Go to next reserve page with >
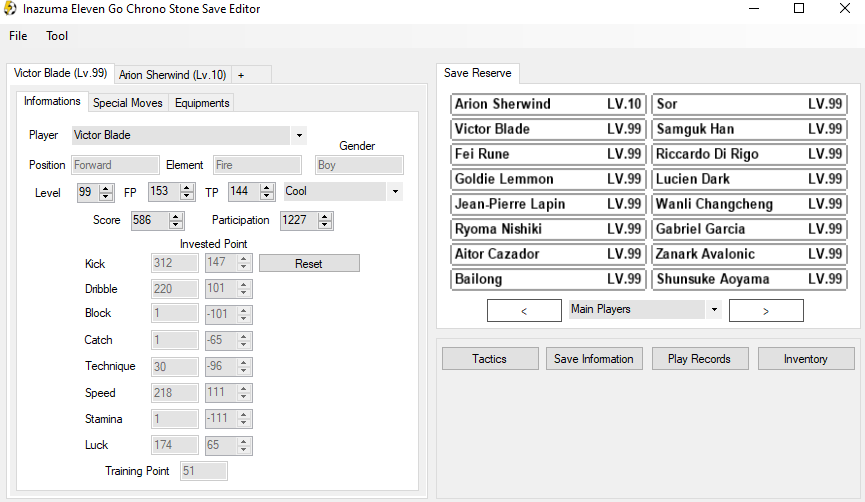This screenshot has width=865, height=502. tap(766, 311)
